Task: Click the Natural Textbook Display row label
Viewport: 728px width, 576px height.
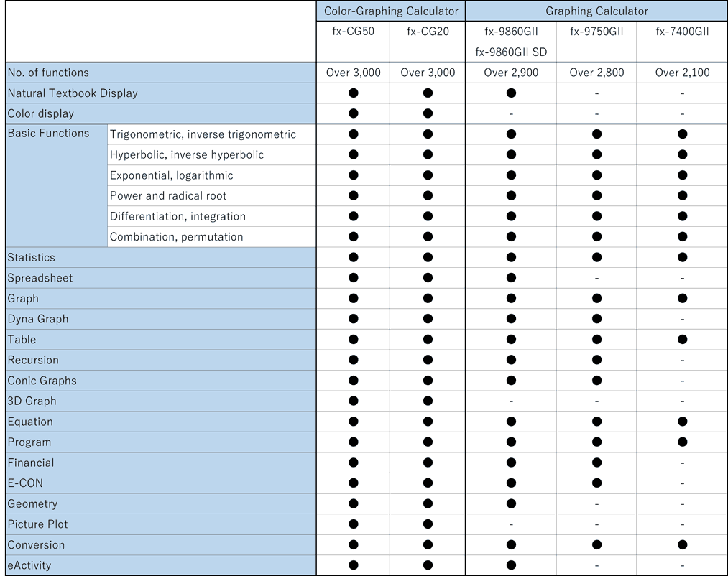Action: coord(73,93)
